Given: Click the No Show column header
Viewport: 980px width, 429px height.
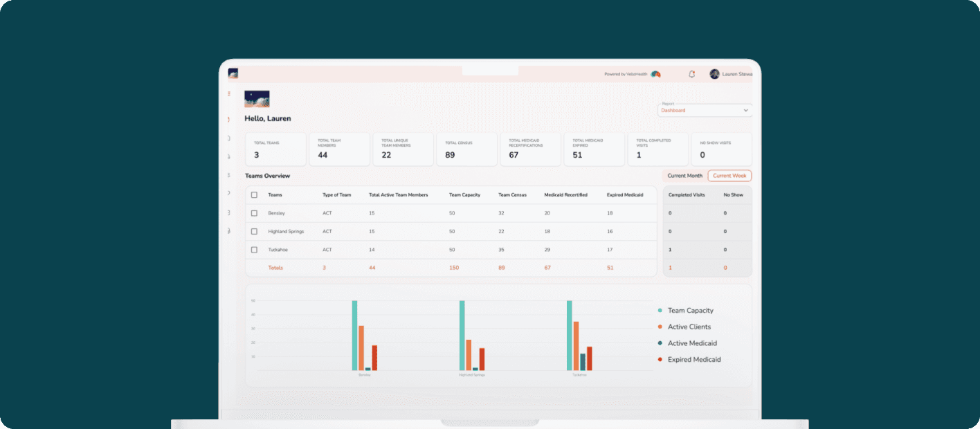Looking at the screenshot, I should click(x=733, y=195).
